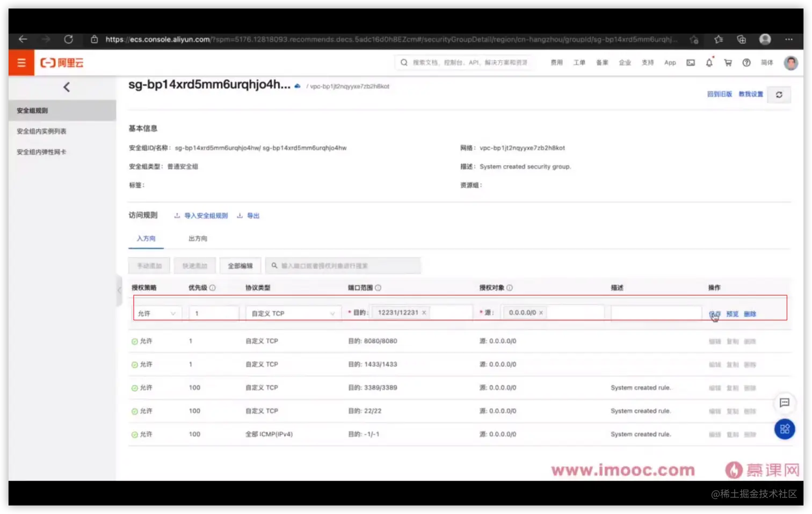Click the 回到旧版 link
The width and height of the screenshot is (812, 514).
720,94
